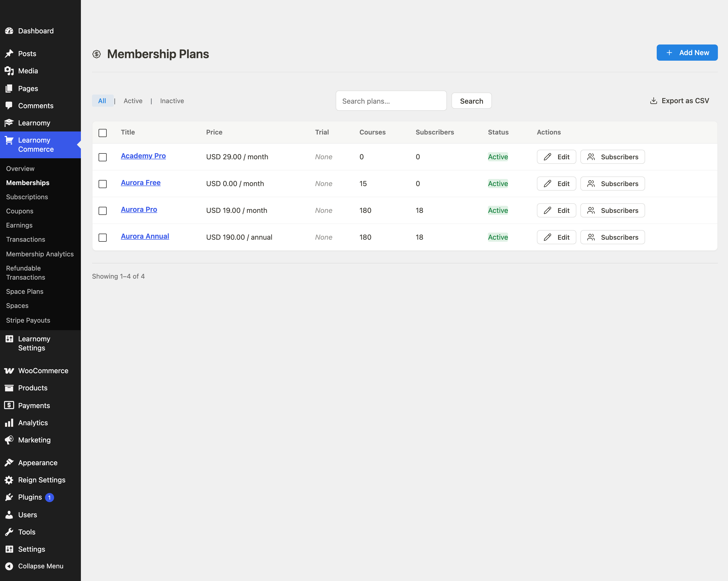The width and height of the screenshot is (728, 581).
Task: Click the 'USD 190.00 / annual' price cell
Action: point(239,237)
